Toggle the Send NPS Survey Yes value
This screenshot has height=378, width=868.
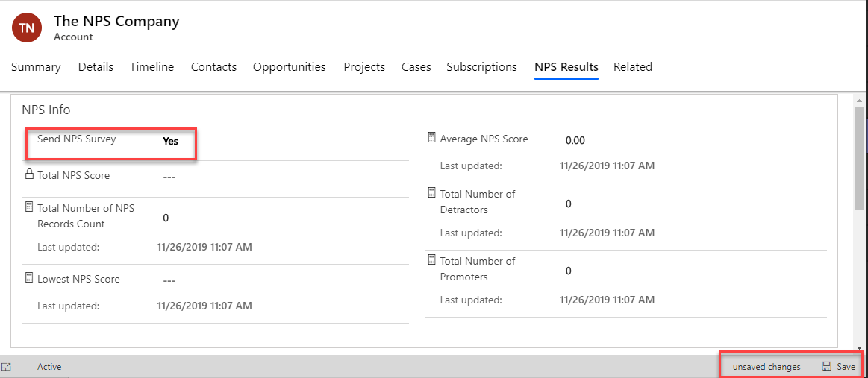pyautogui.click(x=170, y=141)
